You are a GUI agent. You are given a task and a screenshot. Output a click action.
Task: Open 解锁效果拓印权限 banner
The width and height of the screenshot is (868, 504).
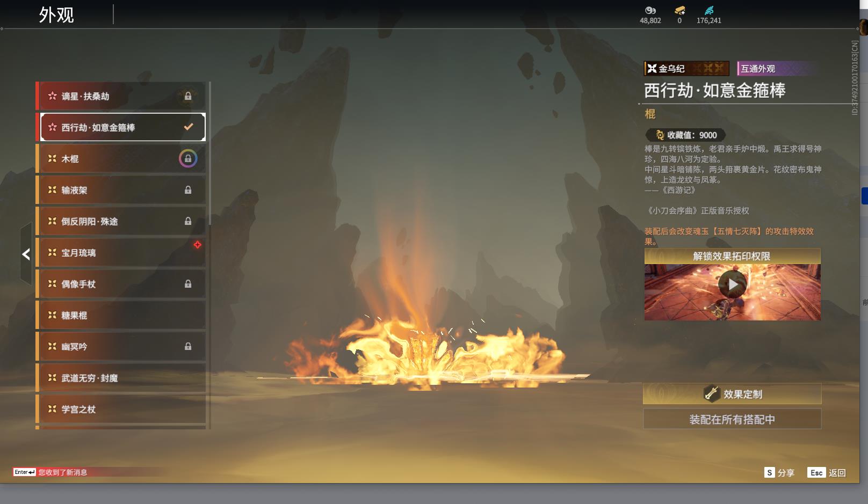(x=732, y=256)
